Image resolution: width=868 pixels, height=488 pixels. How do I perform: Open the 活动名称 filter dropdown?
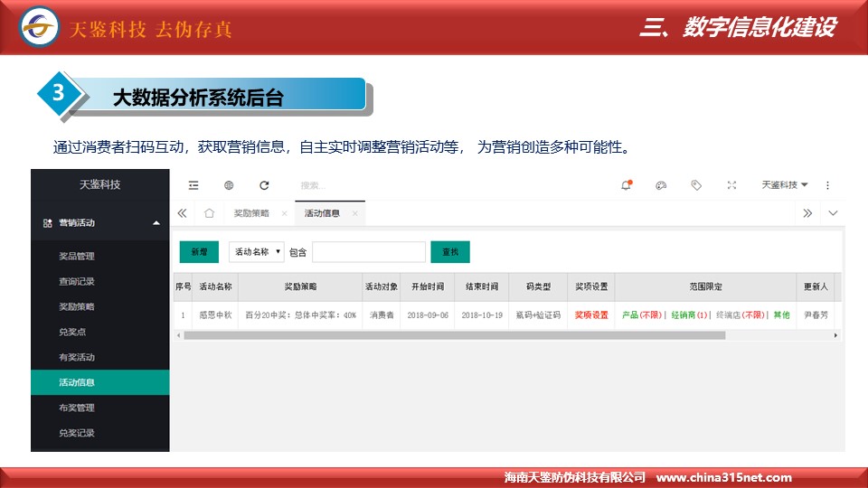pyautogui.click(x=258, y=252)
